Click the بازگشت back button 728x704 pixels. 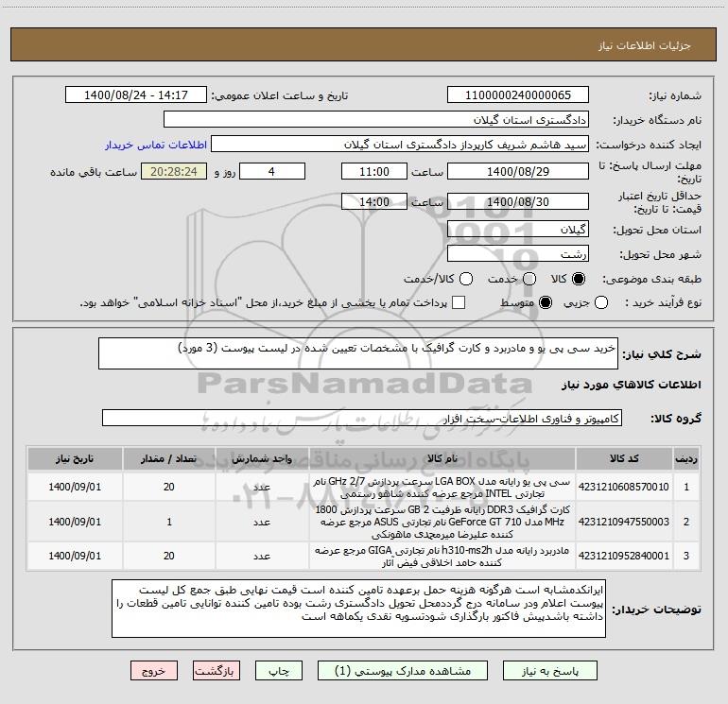tap(217, 671)
